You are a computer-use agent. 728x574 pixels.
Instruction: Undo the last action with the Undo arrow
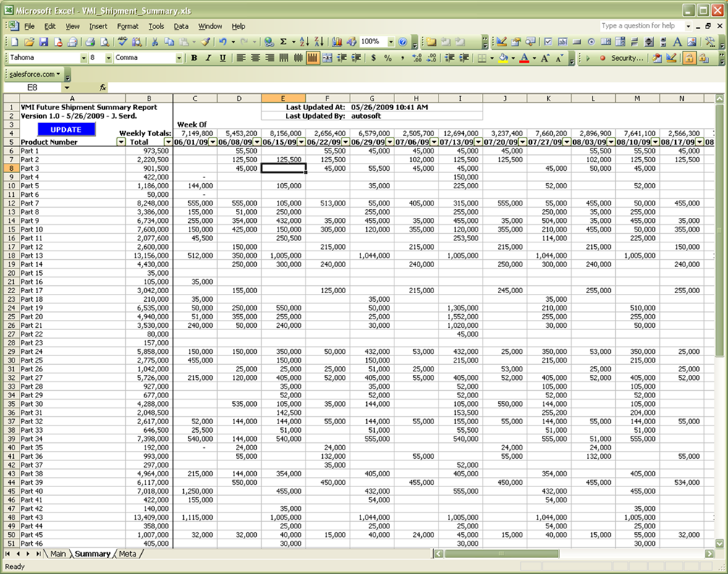(x=223, y=42)
